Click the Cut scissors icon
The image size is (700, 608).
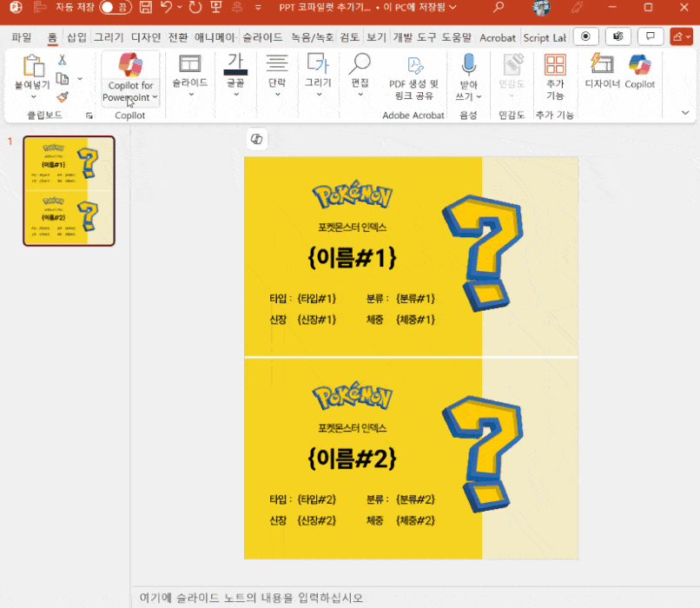[x=62, y=60]
